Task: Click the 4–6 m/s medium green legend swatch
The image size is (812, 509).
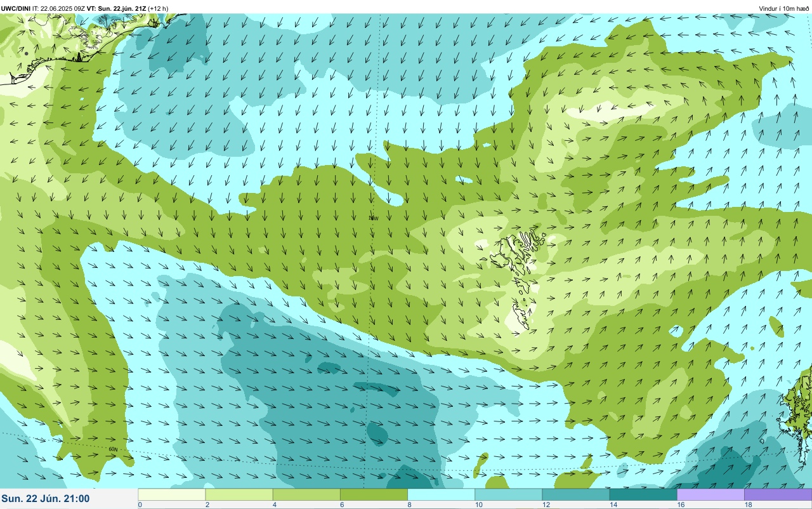Action: (x=306, y=494)
